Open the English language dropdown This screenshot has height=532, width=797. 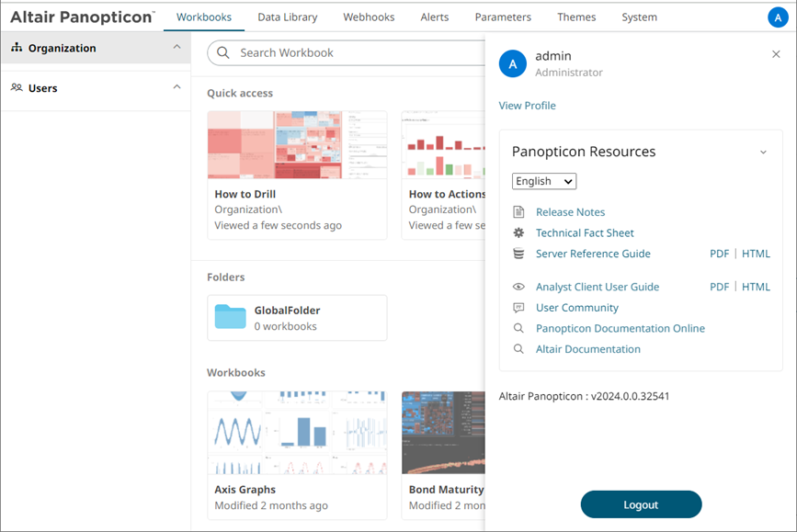[x=544, y=181]
